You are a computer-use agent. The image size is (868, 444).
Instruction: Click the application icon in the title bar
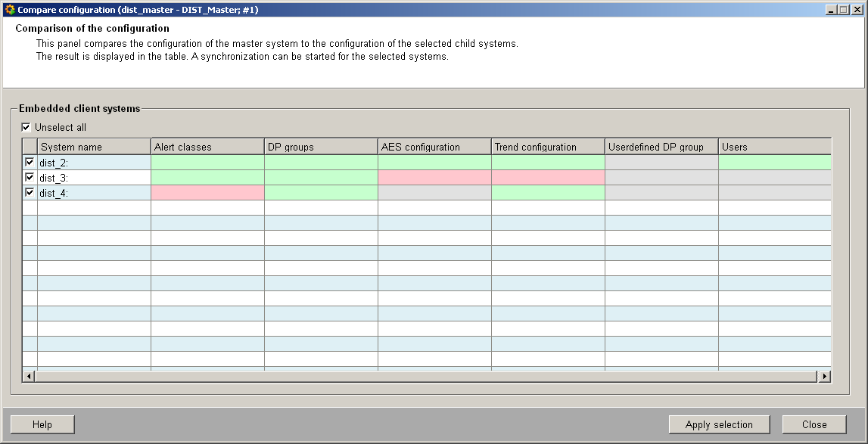[x=9, y=10]
